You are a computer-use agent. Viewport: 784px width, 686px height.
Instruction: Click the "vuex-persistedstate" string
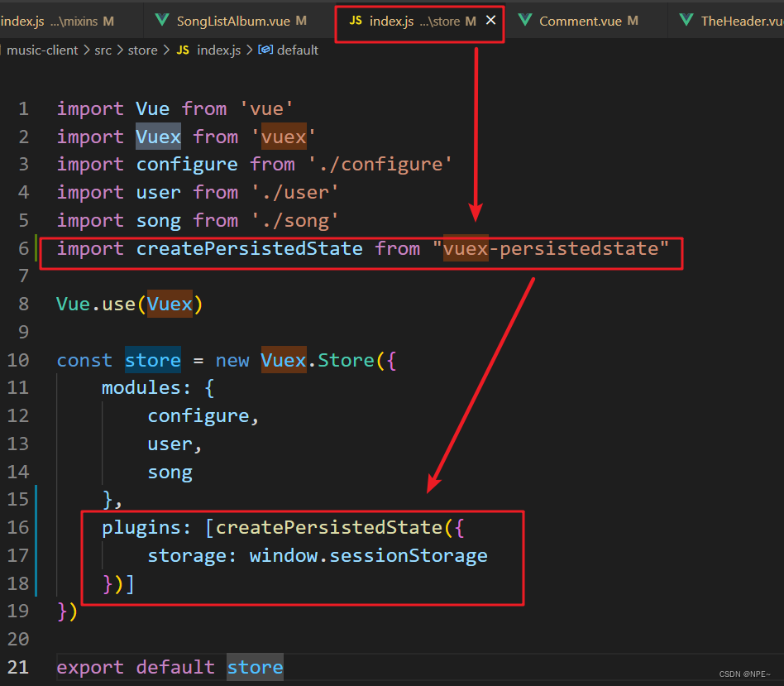[x=551, y=249]
